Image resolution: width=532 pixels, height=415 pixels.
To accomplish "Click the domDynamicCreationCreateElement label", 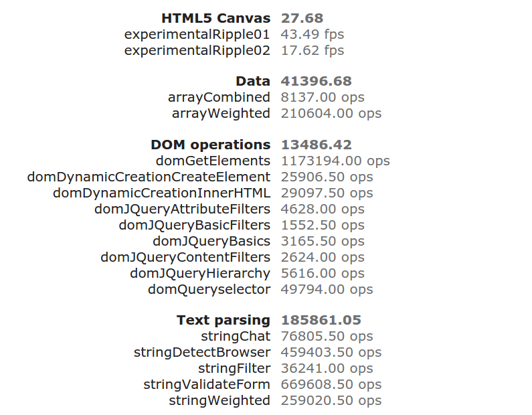I will [149, 177].
